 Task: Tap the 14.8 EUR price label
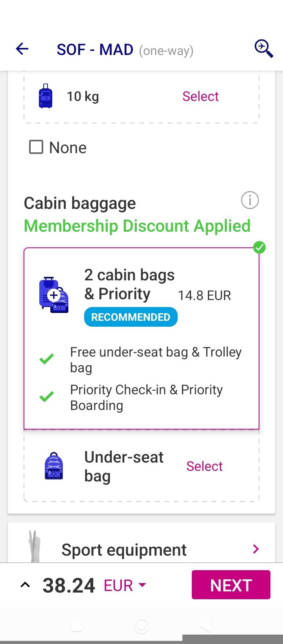(204, 296)
